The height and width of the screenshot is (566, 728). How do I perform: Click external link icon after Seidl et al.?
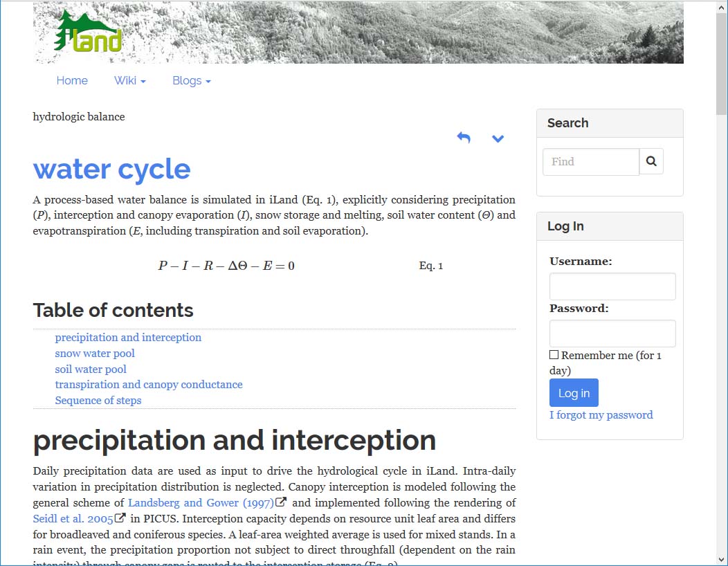click(x=120, y=518)
